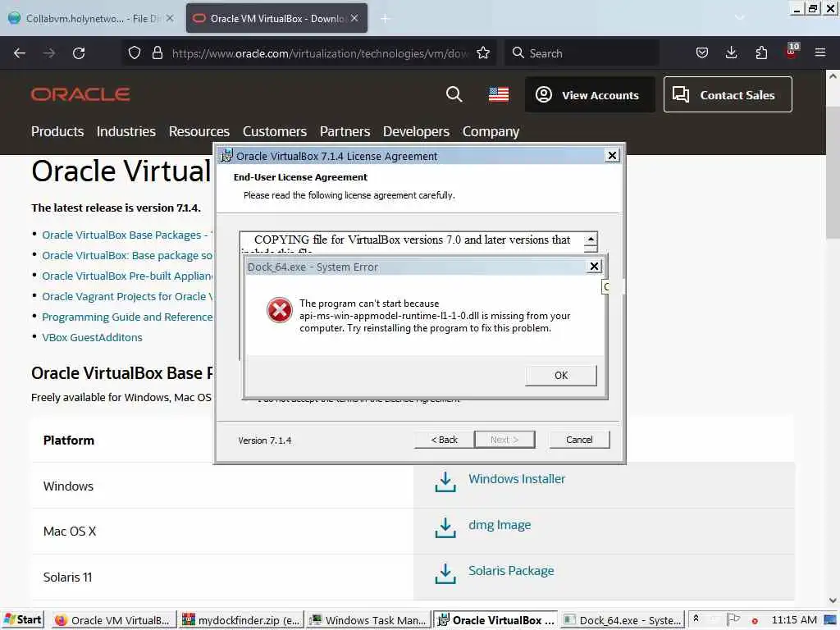
Task: Open the Products menu
Action: click(x=57, y=131)
